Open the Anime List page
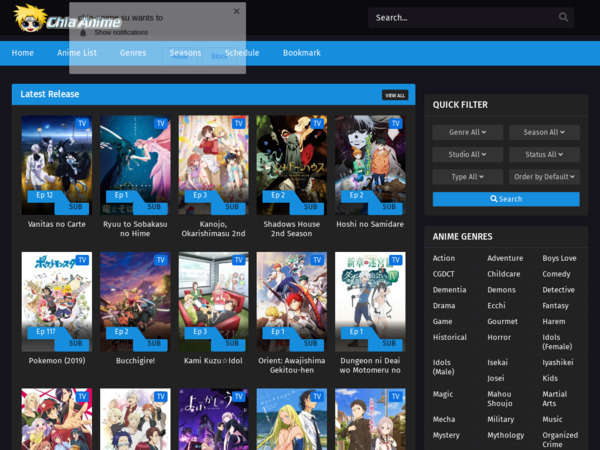600x450 pixels. pyautogui.click(x=77, y=53)
